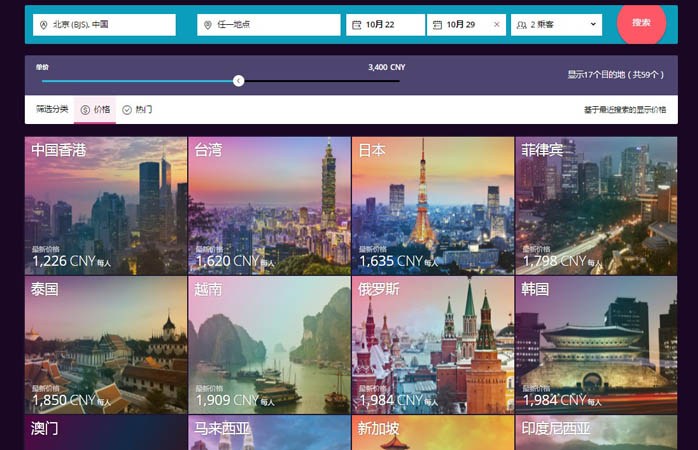Image resolution: width=698 pixels, height=450 pixels.
Task: Open the 马来西亚 destination card
Action: pos(269,433)
